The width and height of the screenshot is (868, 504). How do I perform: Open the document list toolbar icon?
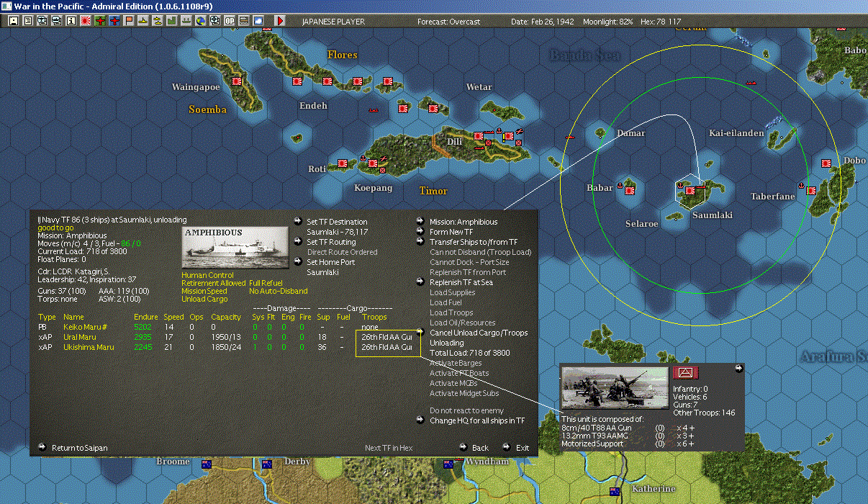27,22
